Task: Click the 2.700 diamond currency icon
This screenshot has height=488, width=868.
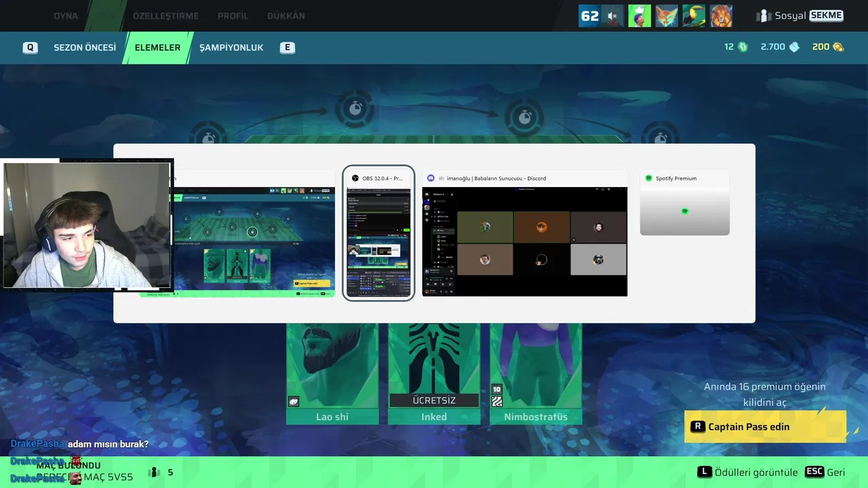Action: (794, 47)
